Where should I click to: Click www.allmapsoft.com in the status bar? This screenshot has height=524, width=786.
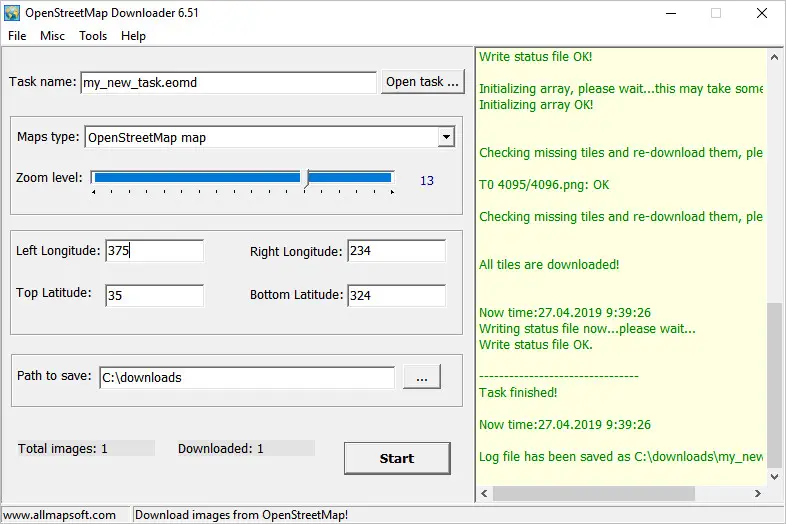coord(59,515)
